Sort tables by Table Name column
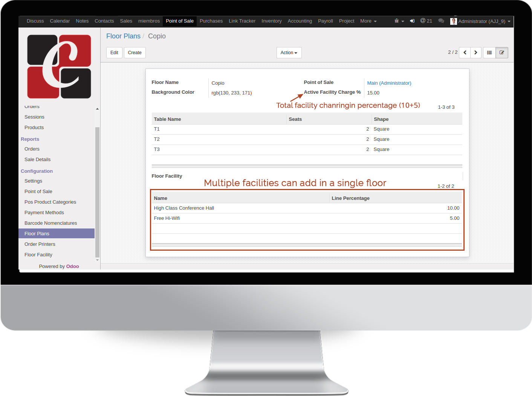The width and height of the screenshot is (532, 396). pyautogui.click(x=219, y=119)
